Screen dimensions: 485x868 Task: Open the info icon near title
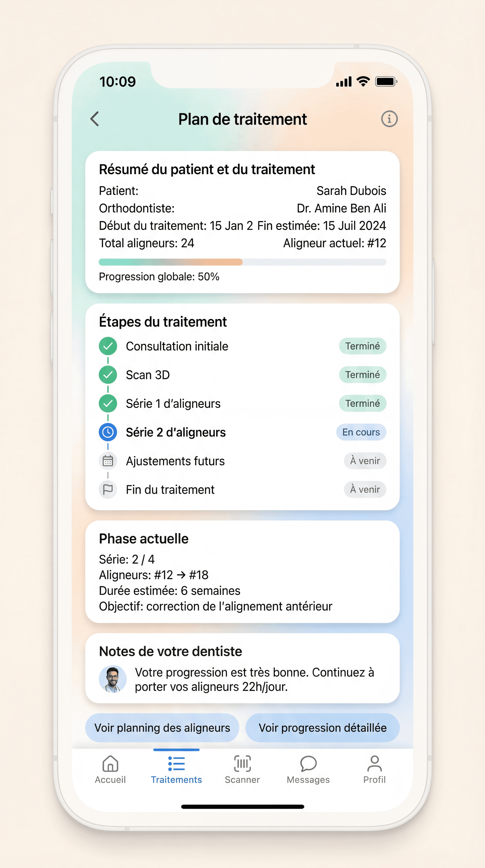(x=389, y=119)
